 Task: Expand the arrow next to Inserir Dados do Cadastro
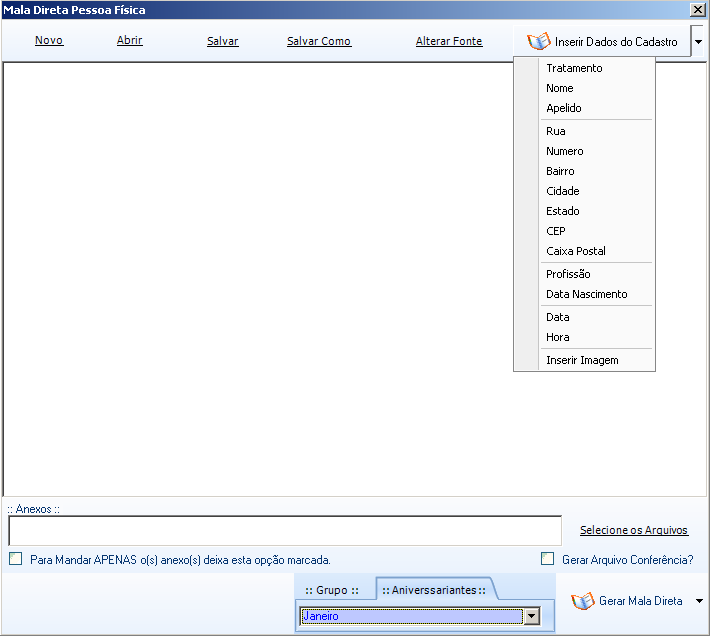pos(698,43)
